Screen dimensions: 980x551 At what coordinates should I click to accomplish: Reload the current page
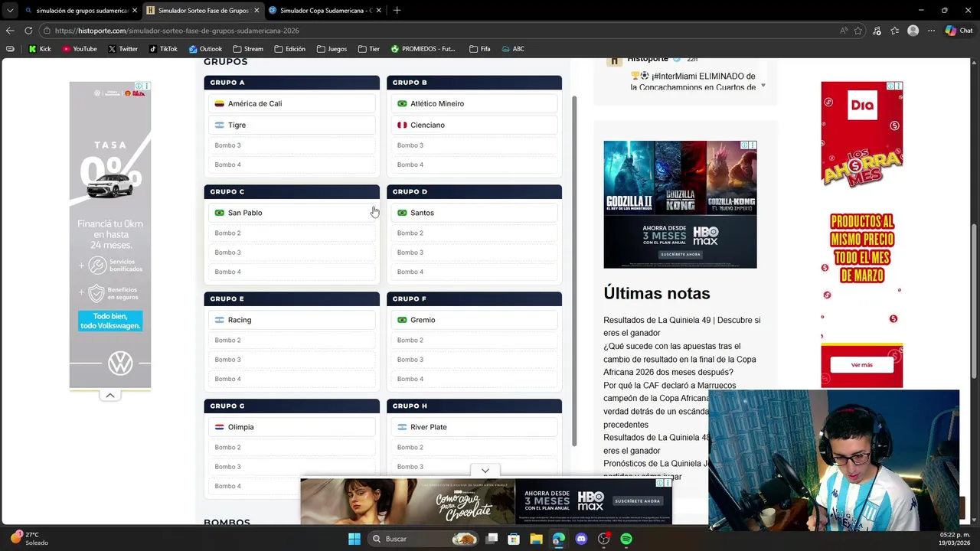tap(28, 31)
